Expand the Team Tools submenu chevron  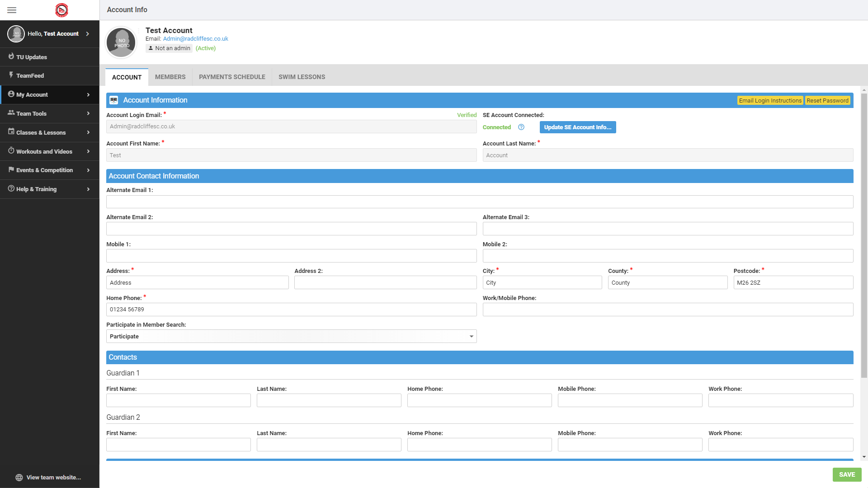[x=88, y=113]
